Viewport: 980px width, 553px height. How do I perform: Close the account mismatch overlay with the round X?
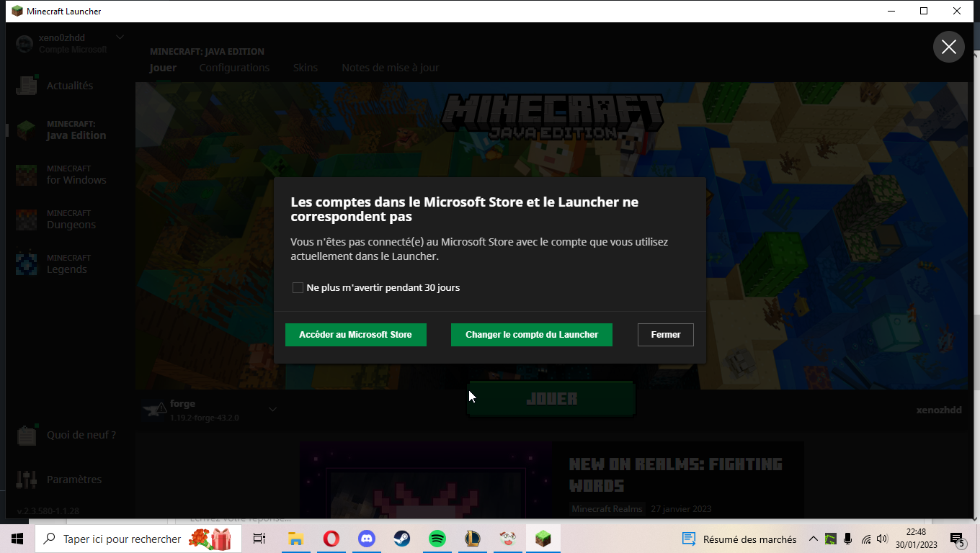pyautogui.click(x=948, y=47)
